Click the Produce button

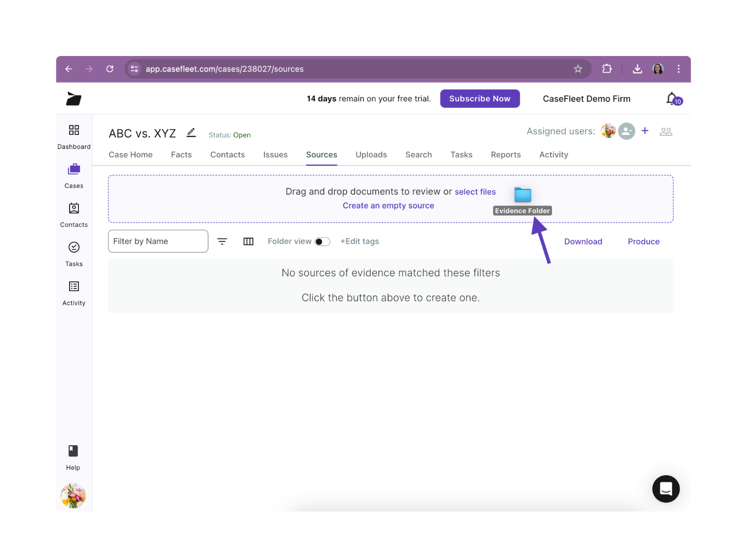643,241
